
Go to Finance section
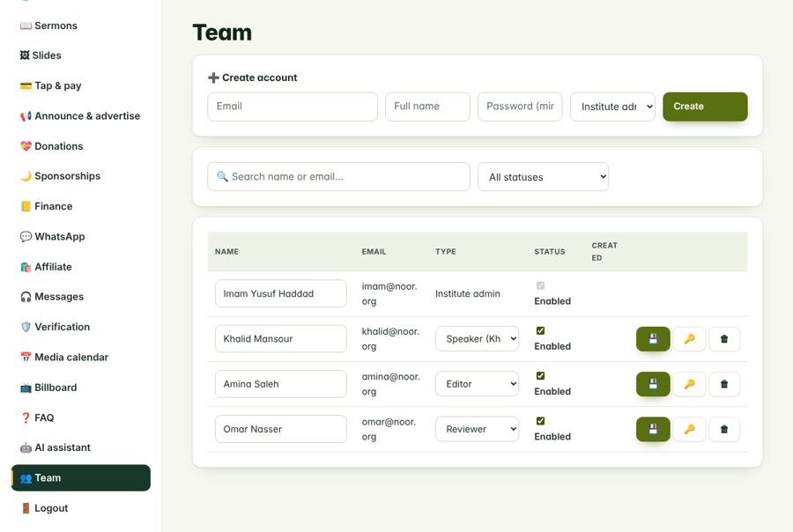click(x=81, y=206)
